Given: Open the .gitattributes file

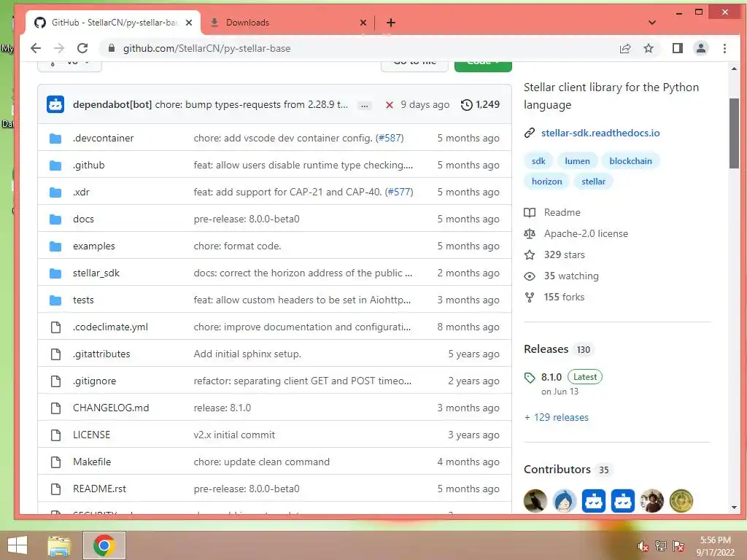Looking at the screenshot, I should (101, 354).
